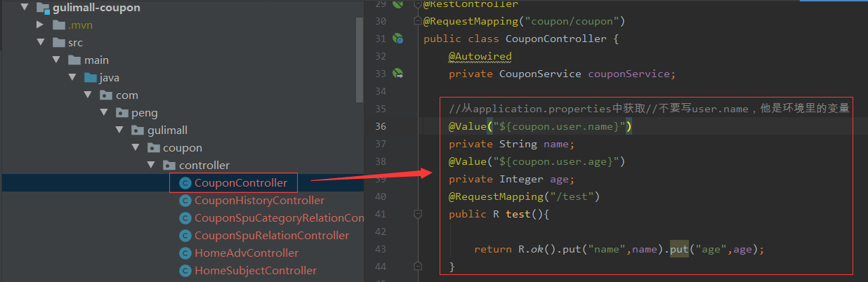Click the ${coupon.user.name} value string

(x=560, y=126)
